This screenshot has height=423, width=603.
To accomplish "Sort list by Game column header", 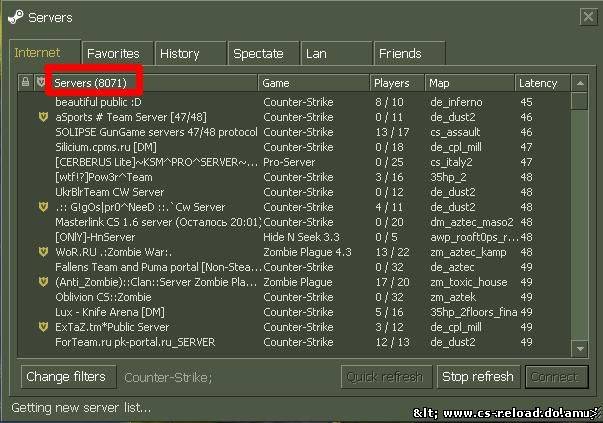I will click(313, 83).
